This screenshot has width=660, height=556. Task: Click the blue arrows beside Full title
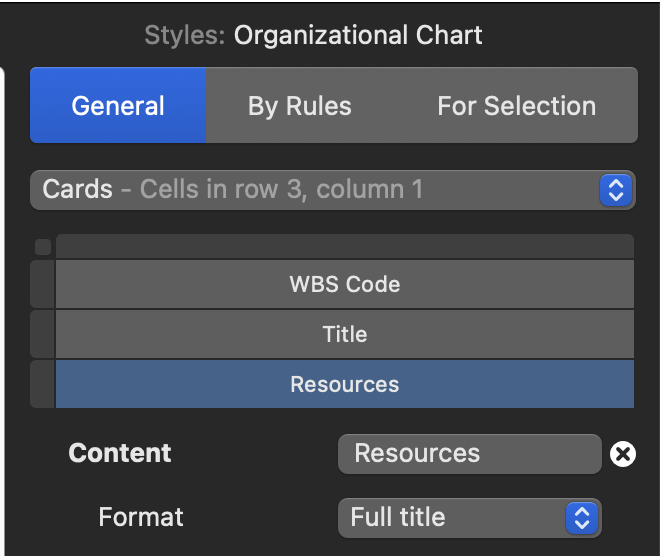click(x=582, y=518)
